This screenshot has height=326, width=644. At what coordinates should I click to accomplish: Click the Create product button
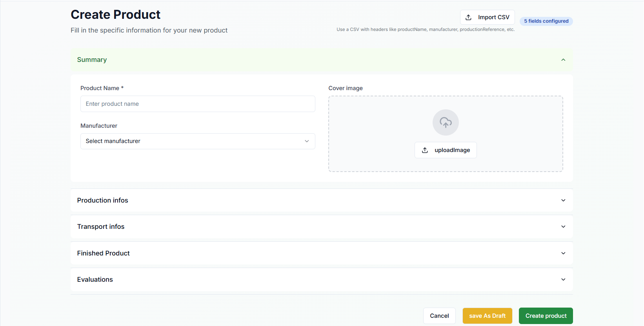click(x=546, y=316)
